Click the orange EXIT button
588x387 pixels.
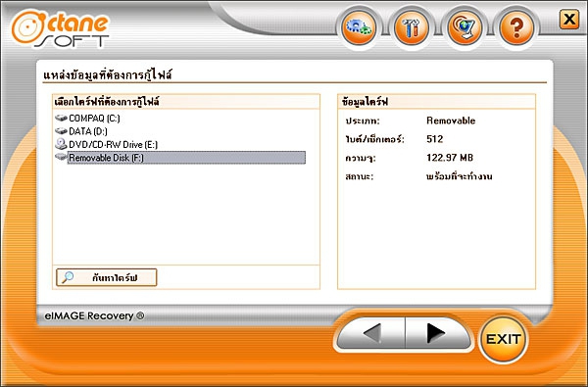pyautogui.click(x=503, y=339)
